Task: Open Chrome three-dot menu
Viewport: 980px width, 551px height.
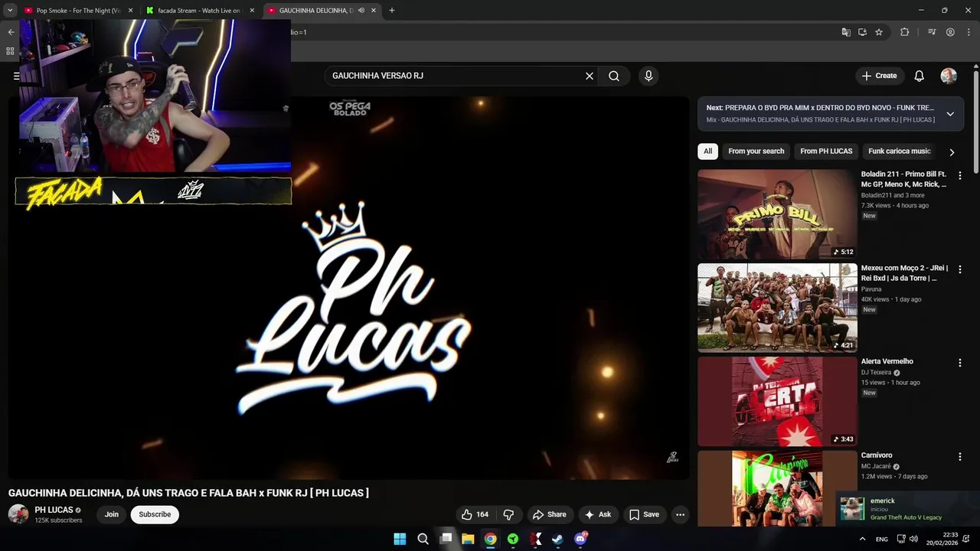Action: [x=969, y=32]
